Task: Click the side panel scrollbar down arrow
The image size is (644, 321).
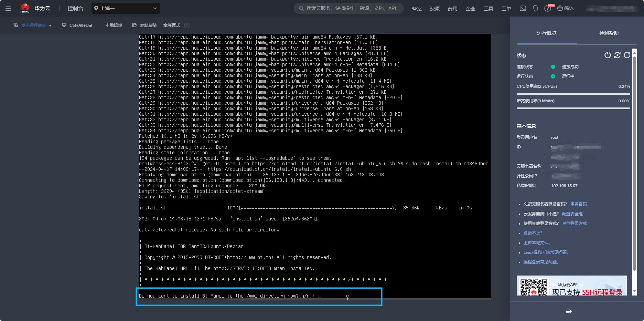Action: pos(635,292)
